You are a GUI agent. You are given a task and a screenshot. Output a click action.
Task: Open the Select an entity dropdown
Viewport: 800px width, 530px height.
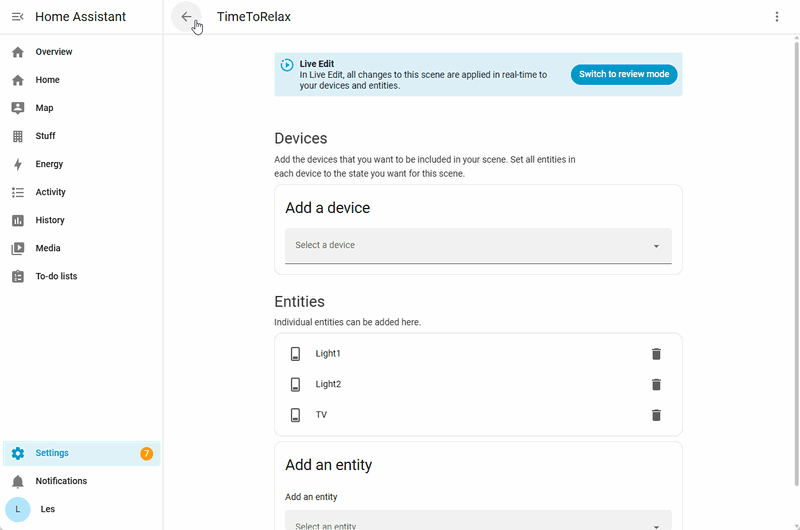478,520
